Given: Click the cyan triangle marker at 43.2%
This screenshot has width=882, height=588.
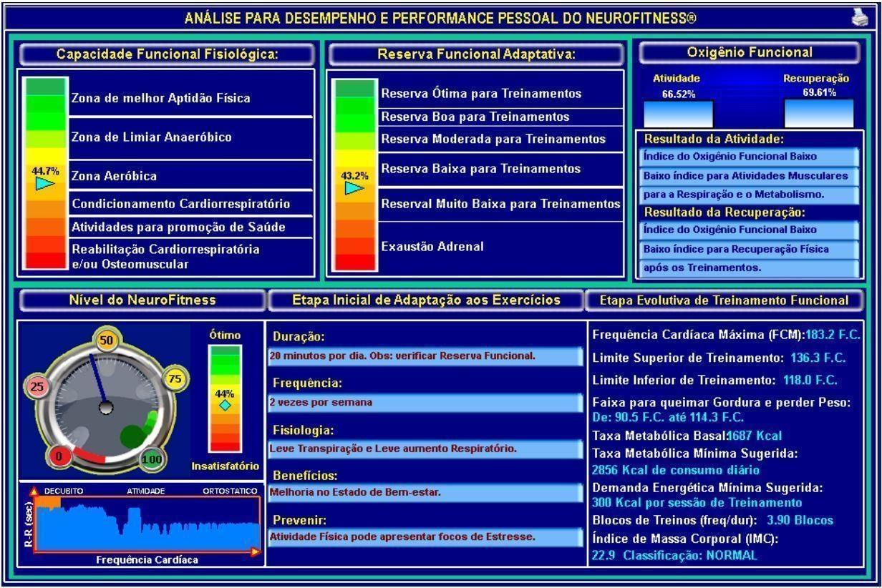Looking at the screenshot, I should (x=355, y=188).
